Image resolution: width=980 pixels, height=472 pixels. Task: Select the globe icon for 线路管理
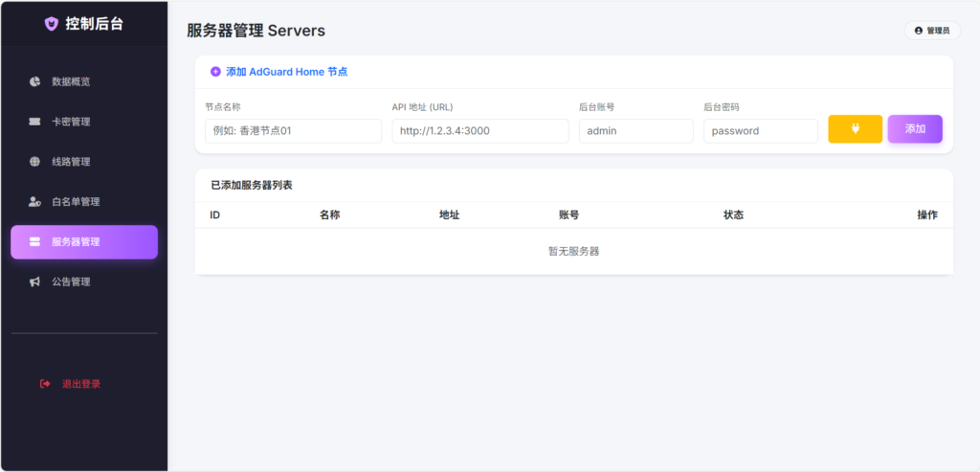point(34,162)
